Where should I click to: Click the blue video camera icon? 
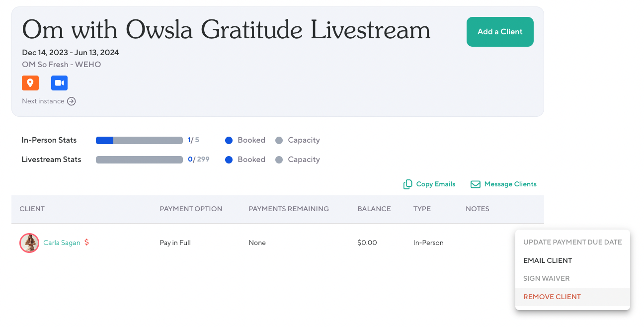tap(59, 83)
